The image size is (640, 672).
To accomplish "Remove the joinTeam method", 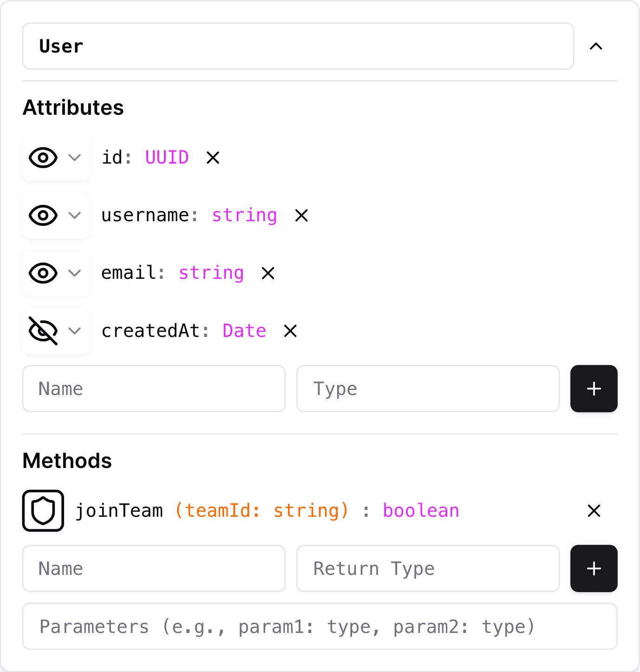I will pyautogui.click(x=594, y=511).
